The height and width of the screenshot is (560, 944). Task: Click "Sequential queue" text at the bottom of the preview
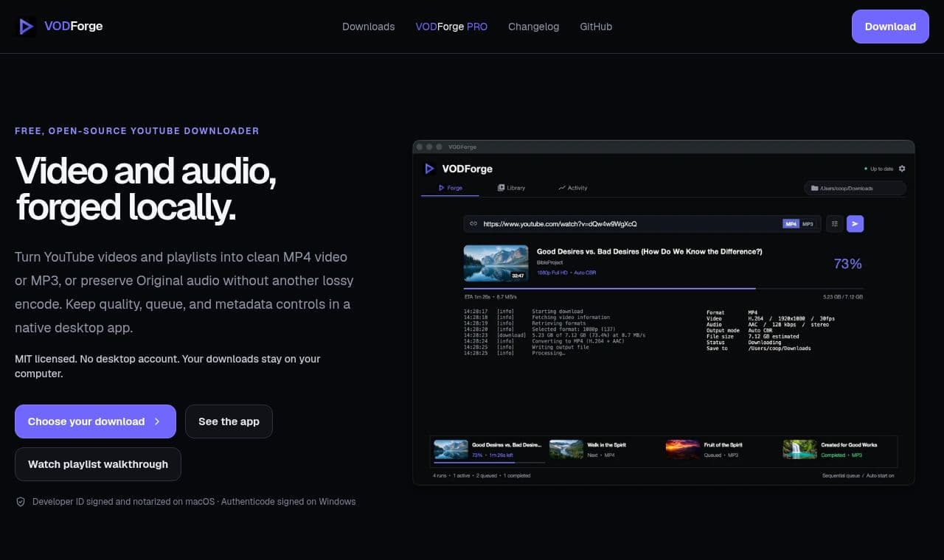pyautogui.click(x=841, y=476)
